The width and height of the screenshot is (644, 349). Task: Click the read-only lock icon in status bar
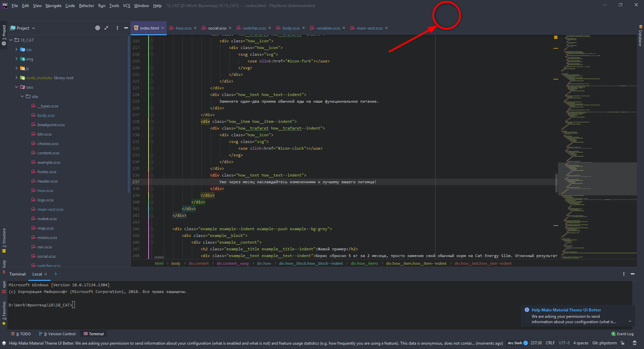[x=623, y=343]
